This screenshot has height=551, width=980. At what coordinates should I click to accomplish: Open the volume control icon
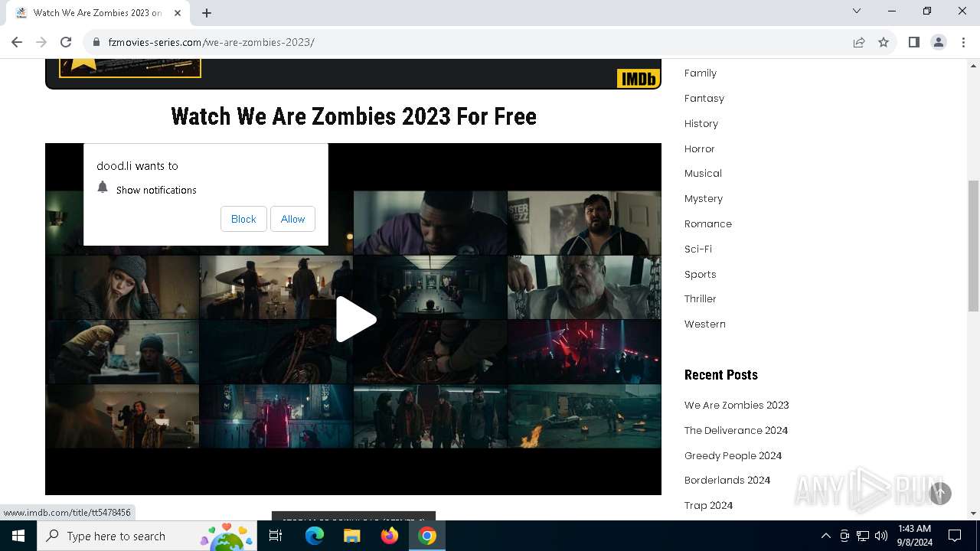[x=881, y=536]
